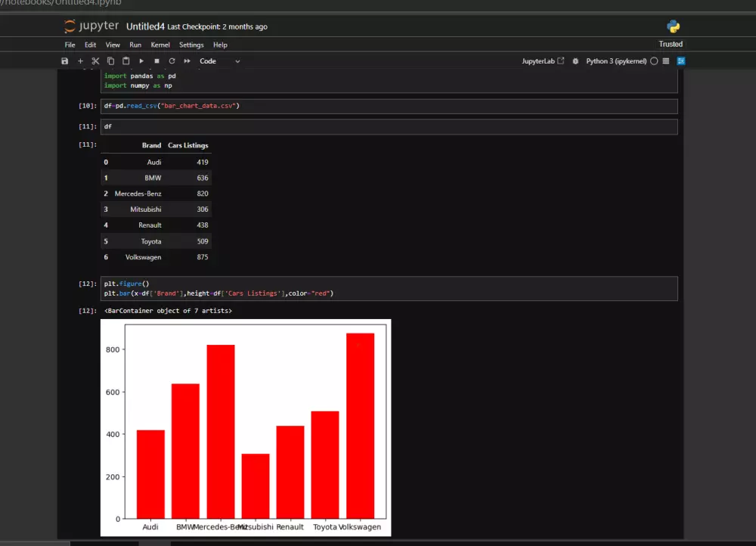Open the Help menu

220,45
